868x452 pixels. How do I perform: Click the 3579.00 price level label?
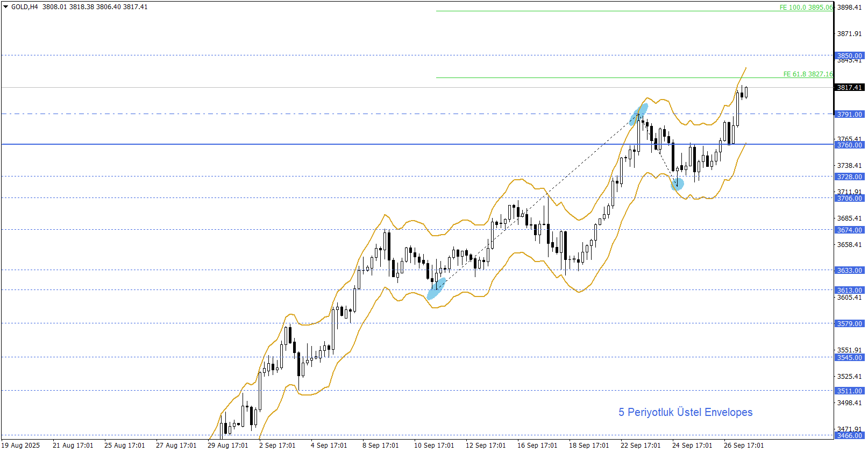point(849,324)
